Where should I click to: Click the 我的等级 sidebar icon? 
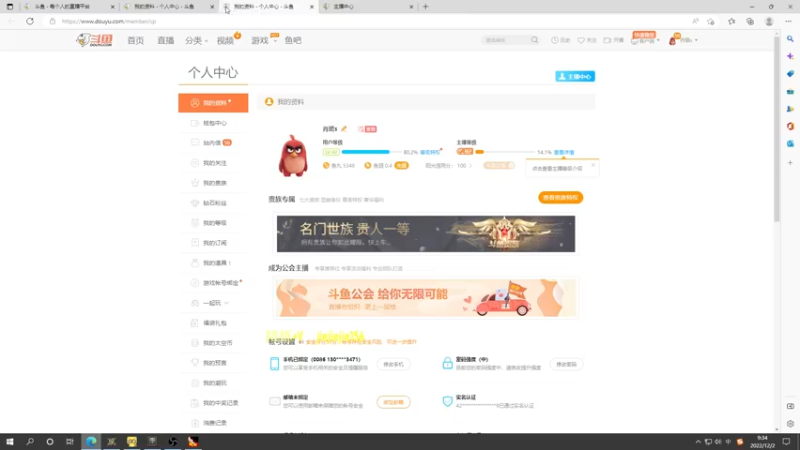[x=195, y=223]
